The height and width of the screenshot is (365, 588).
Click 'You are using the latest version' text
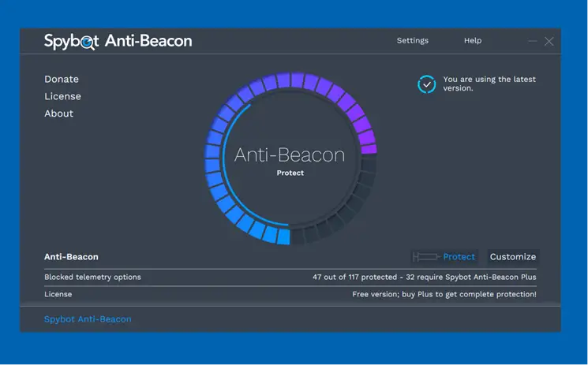tap(489, 84)
